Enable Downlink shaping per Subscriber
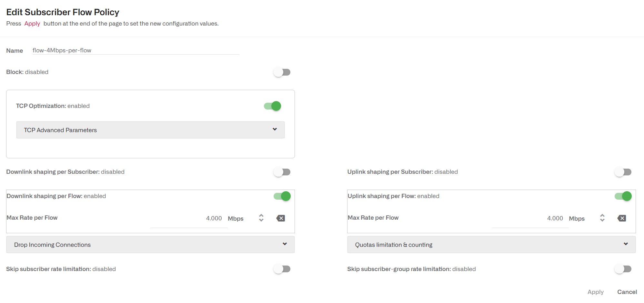Viewport: 644px width, 303px height. tap(282, 172)
